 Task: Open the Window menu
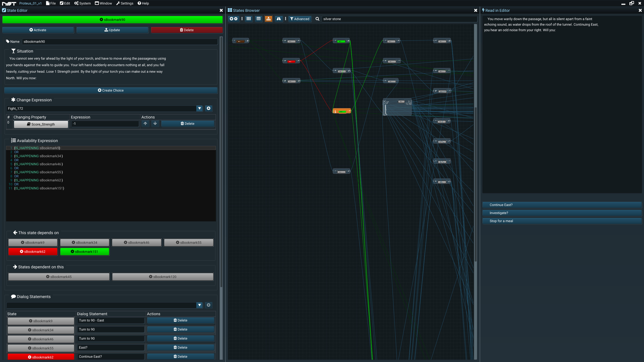pyautogui.click(x=103, y=3)
